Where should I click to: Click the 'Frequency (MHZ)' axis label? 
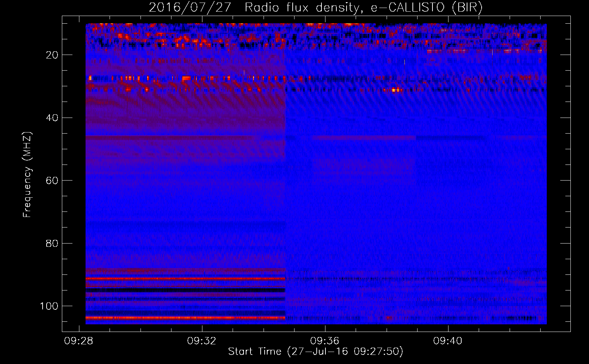click(x=27, y=175)
